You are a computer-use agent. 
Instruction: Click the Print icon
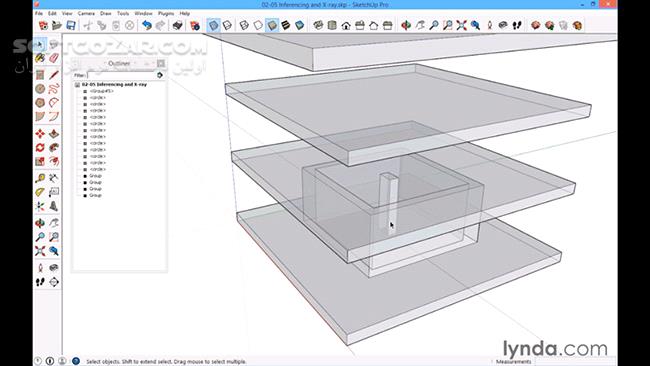tap(177, 25)
